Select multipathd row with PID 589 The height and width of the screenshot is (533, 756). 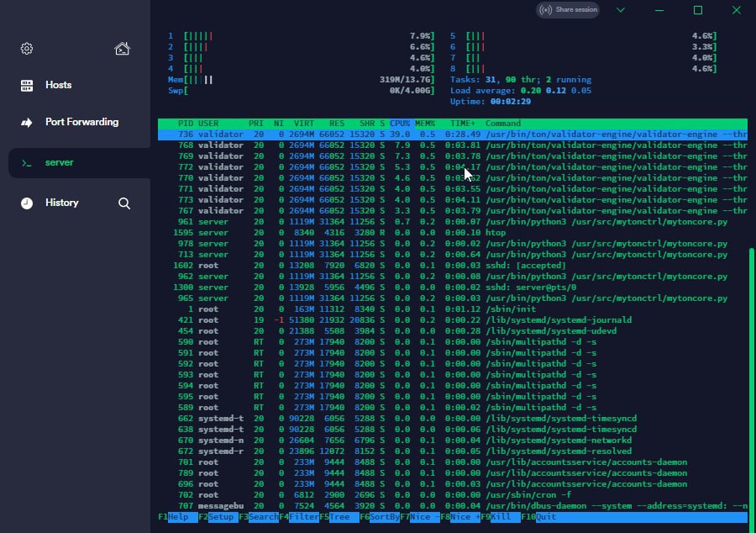tap(453, 408)
